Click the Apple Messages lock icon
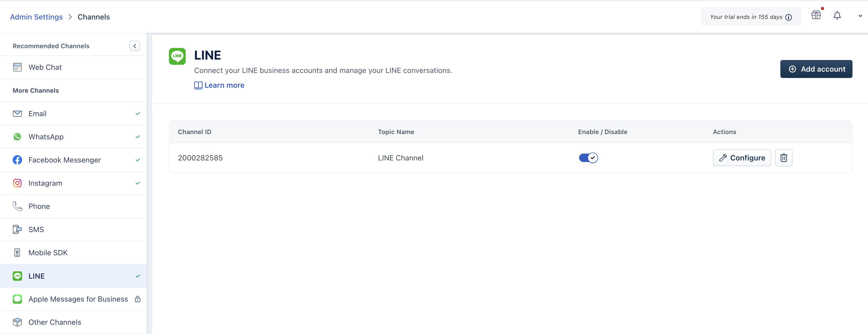Viewport: 868px width, 334px height. 138,299
